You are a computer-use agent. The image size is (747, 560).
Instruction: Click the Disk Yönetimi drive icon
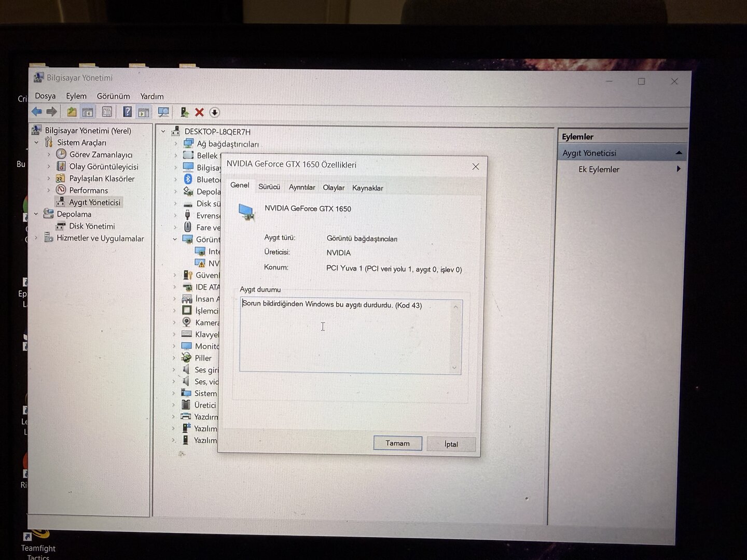(61, 226)
